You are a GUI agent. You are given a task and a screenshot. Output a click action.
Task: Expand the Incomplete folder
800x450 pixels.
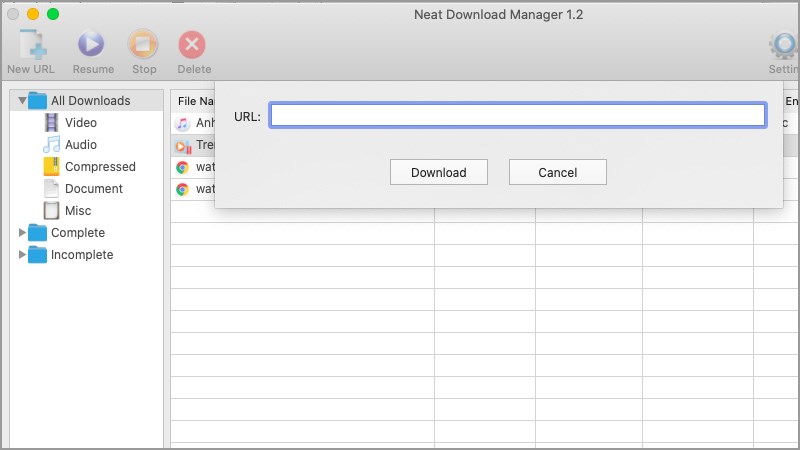point(23,255)
